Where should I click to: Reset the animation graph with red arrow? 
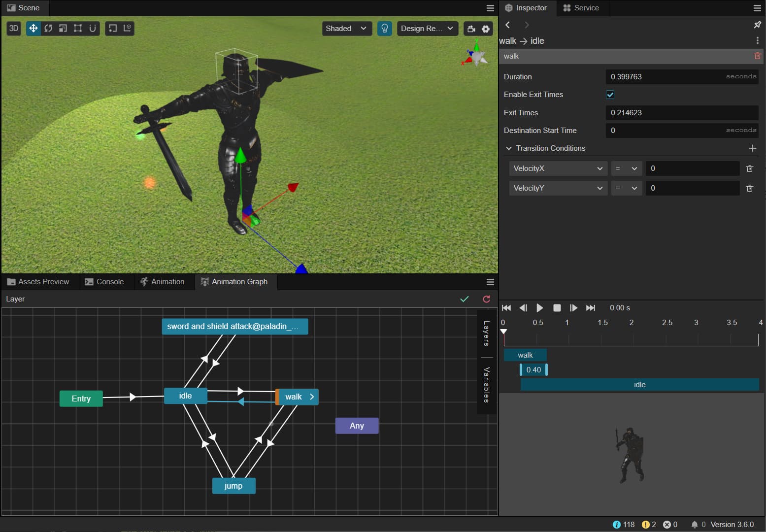[486, 299]
